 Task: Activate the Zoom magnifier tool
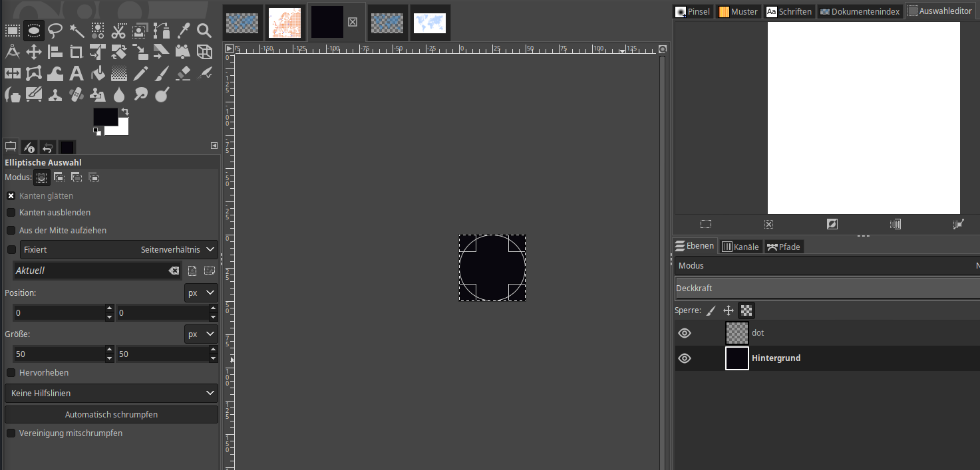(204, 31)
